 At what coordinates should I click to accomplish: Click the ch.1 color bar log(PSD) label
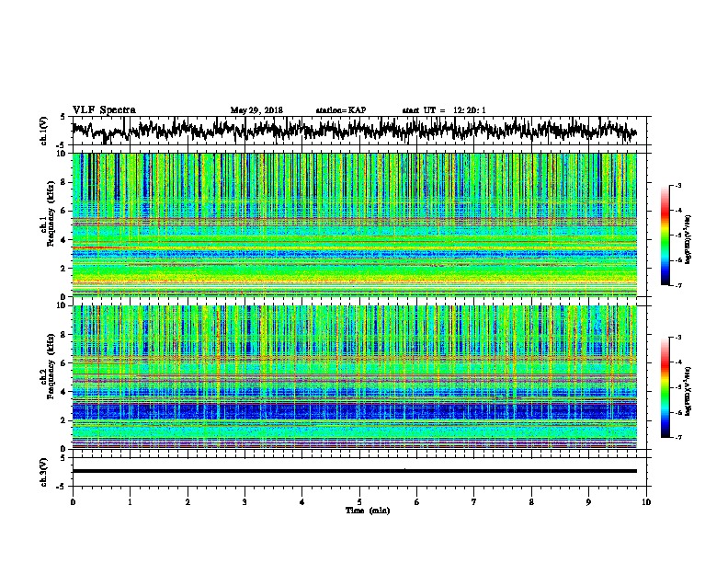point(688,239)
